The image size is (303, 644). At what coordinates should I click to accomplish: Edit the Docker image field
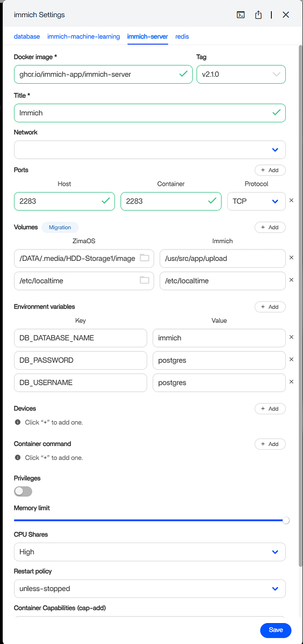point(103,74)
